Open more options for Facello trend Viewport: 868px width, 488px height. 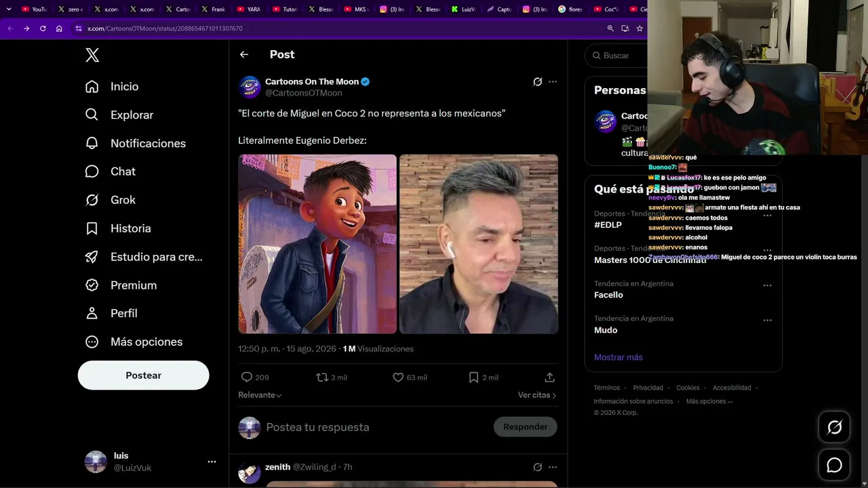click(768, 285)
